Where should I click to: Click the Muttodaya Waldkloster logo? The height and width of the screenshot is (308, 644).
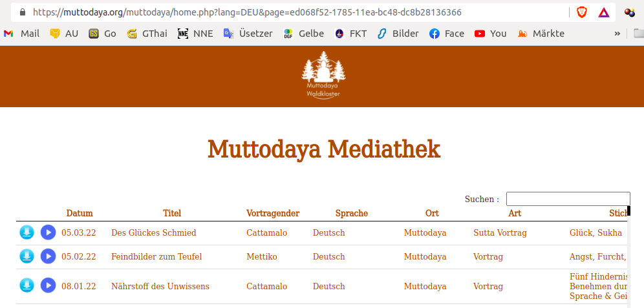323,76
